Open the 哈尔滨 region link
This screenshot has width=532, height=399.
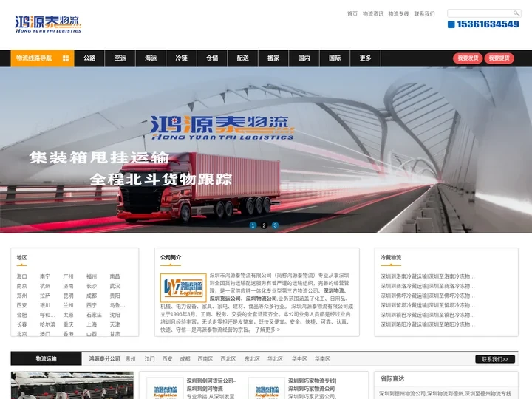(x=47, y=324)
